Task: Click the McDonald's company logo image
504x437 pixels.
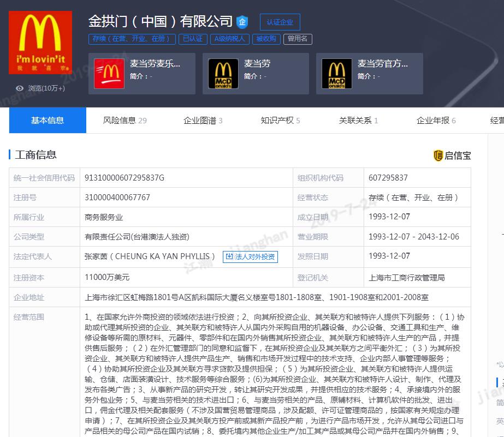Action: (40, 43)
